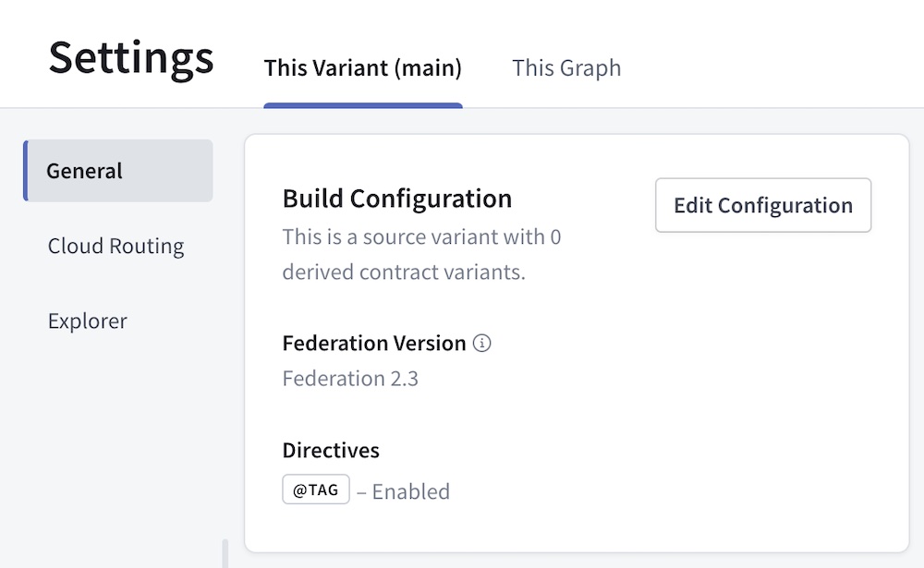Click the Settings page title
924x568 pixels.
[x=130, y=59]
